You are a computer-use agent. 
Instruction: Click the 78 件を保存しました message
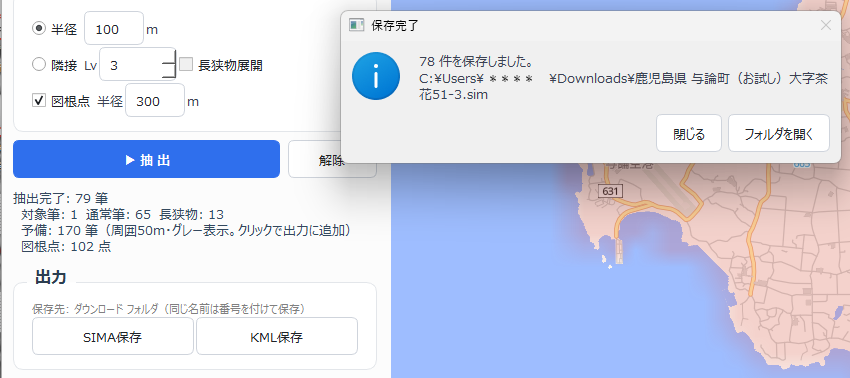coord(478,60)
